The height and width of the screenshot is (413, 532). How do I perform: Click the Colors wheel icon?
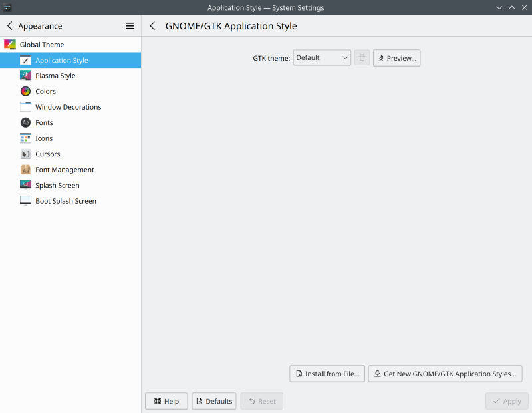point(25,92)
